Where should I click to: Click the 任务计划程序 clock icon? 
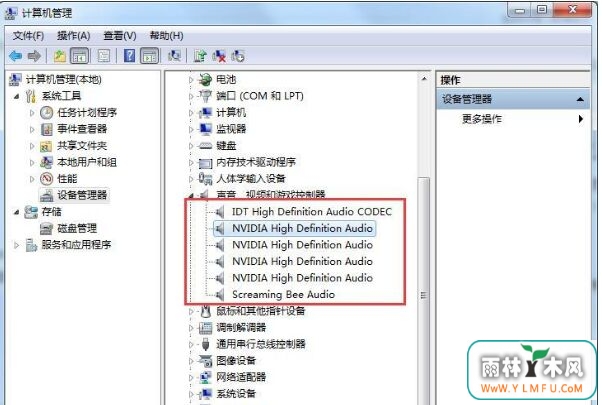point(46,113)
